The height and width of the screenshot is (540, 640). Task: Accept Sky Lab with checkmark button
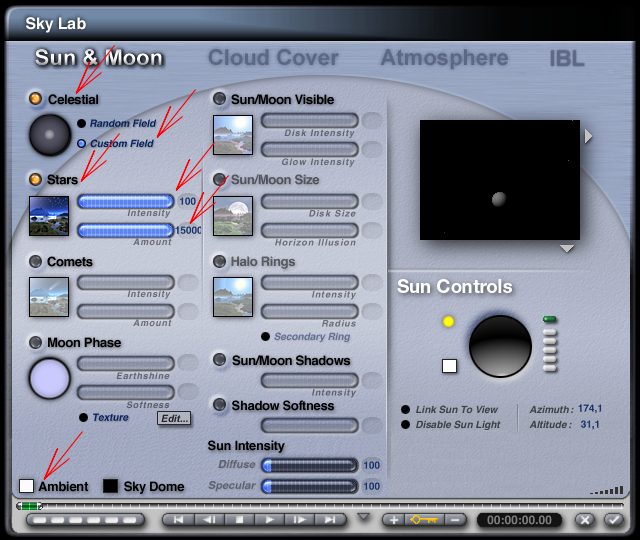(614, 520)
